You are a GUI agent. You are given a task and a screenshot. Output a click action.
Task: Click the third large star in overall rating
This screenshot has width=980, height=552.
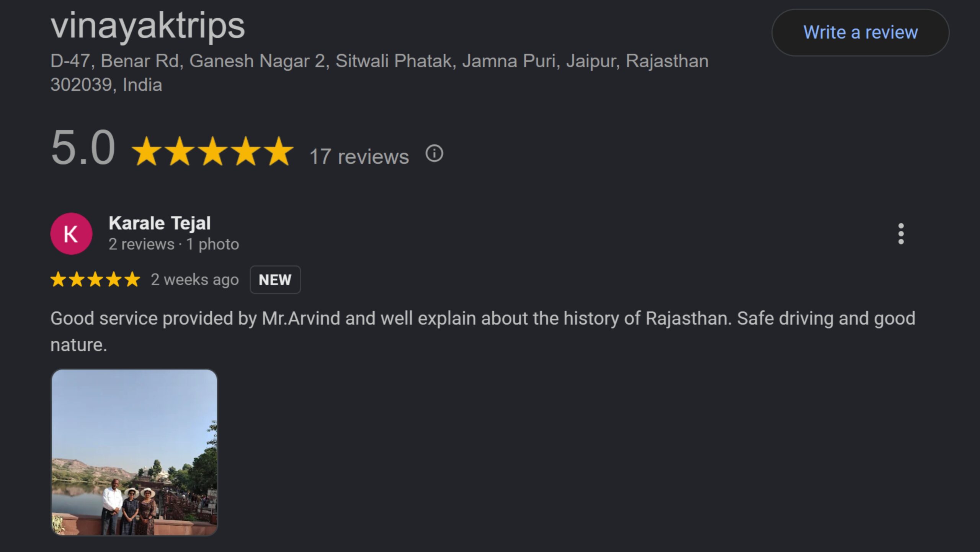212,152
